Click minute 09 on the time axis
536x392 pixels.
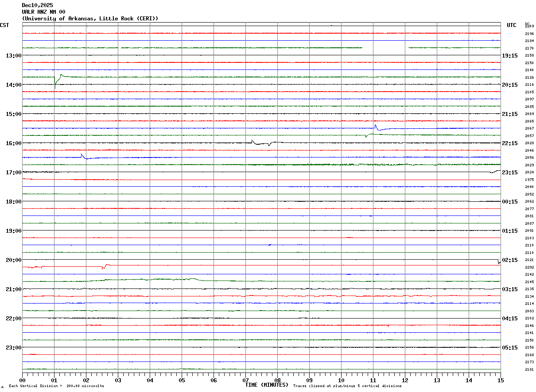309,380
